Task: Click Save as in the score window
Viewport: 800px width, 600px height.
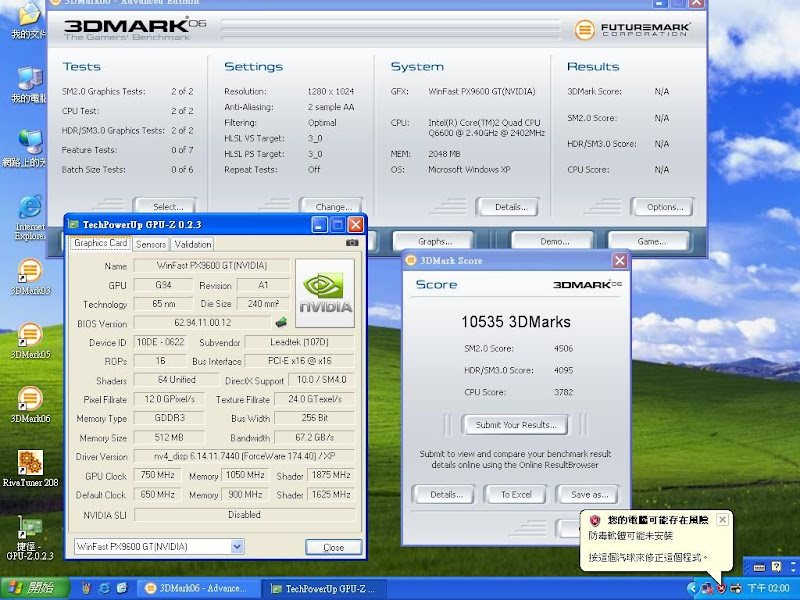Action: coord(588,494)
